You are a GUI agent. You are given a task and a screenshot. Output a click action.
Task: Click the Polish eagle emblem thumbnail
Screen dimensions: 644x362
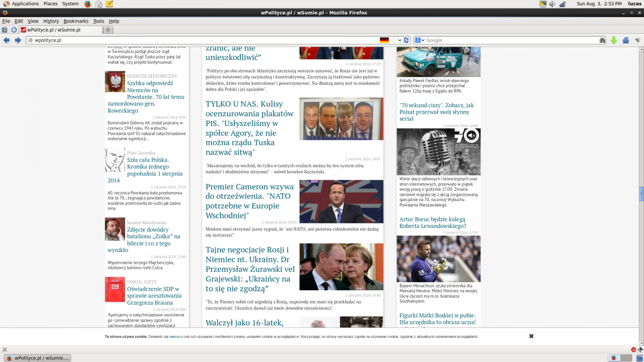115,82
